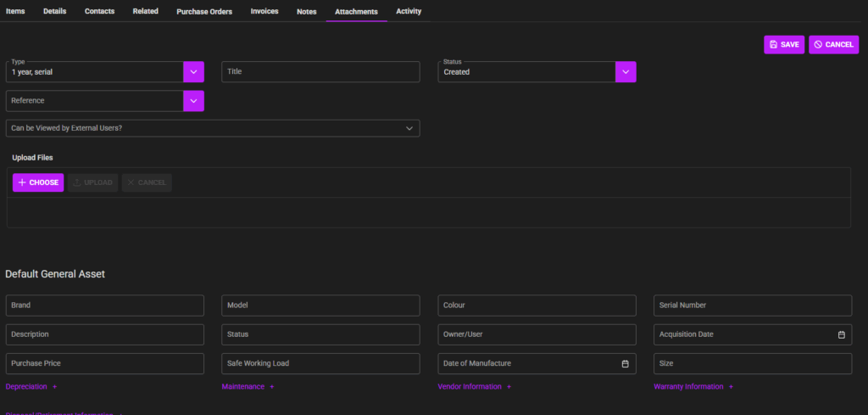Focus the Serial Number field
The height and width of the screenshot is (415, 868).
(753, 306)
